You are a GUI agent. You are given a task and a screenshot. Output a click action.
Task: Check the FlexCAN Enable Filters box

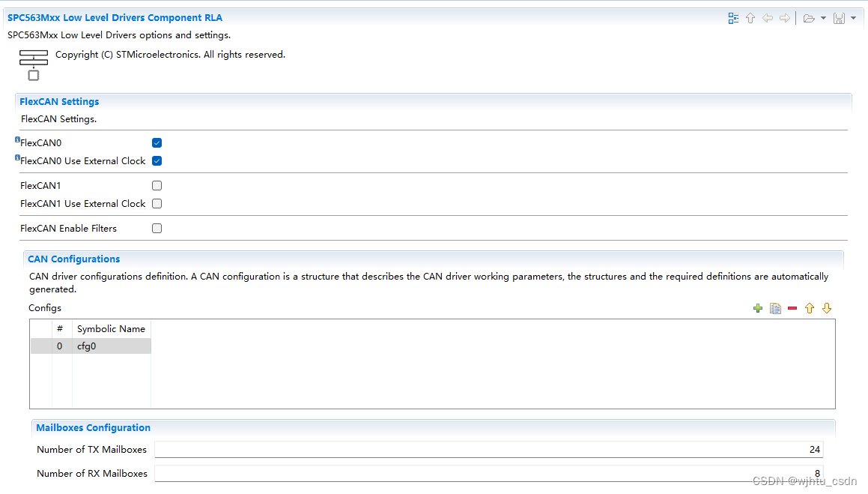click(157, 228)
